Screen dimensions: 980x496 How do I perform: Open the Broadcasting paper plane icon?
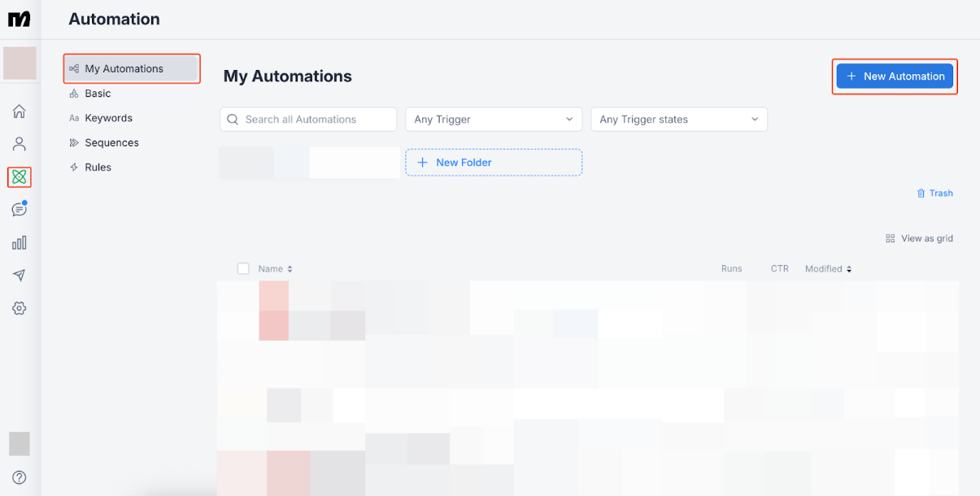[20, 276]
